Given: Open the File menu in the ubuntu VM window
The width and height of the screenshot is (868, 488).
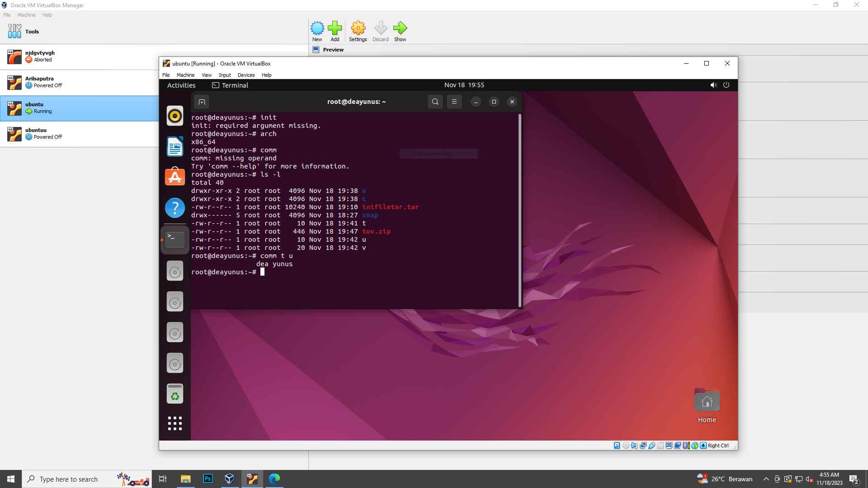Looking at the screenshot, I should point(166,75).
